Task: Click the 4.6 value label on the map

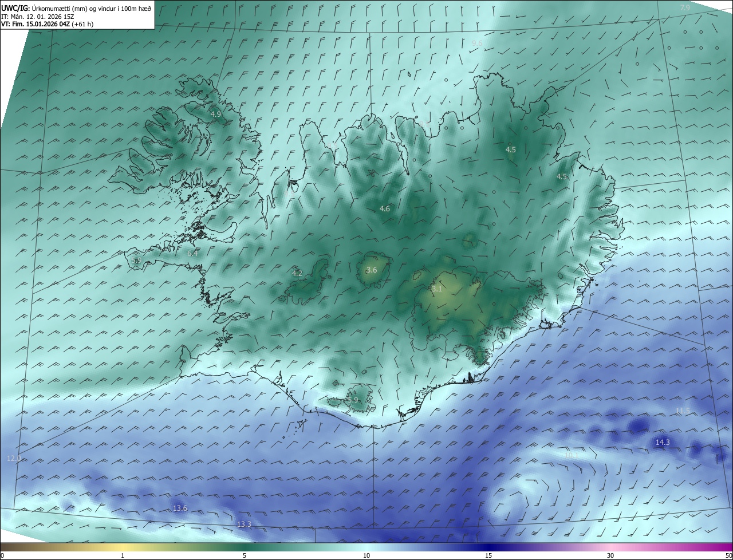Action: (385, 209)
